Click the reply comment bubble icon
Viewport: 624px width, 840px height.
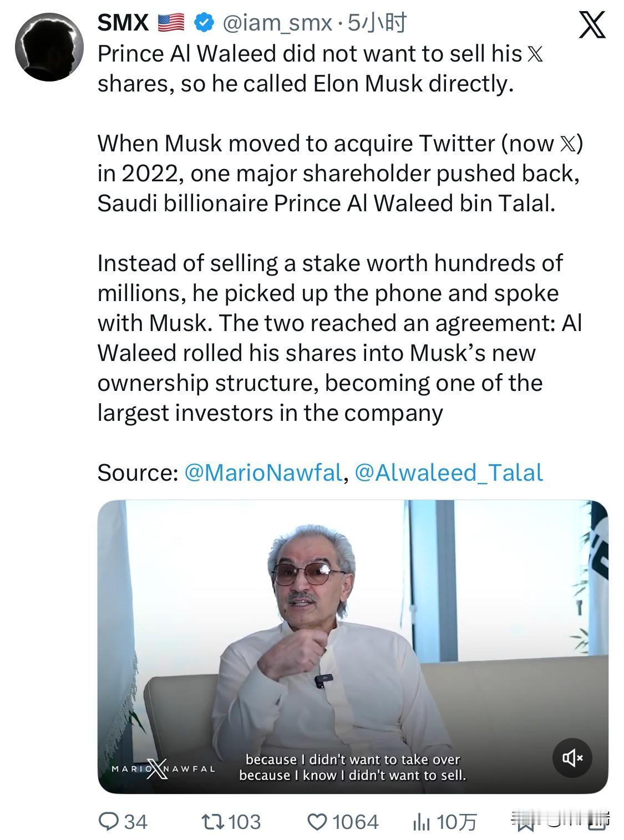point(107,821)
